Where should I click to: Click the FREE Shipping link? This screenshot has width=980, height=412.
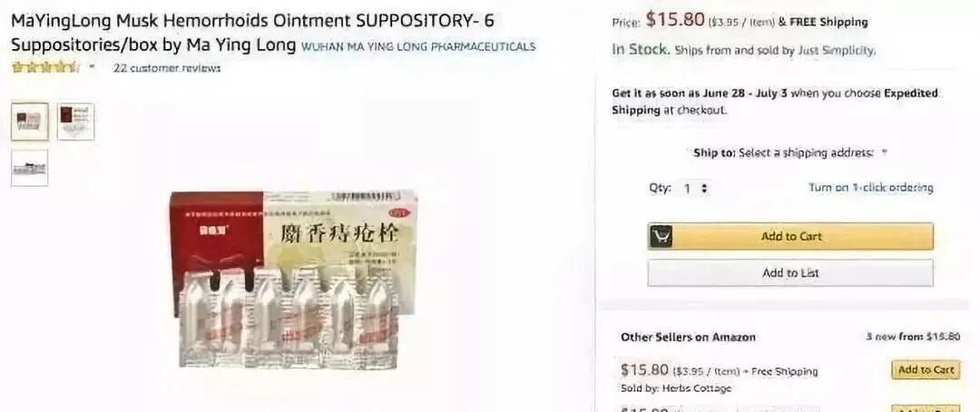(828, 22)
